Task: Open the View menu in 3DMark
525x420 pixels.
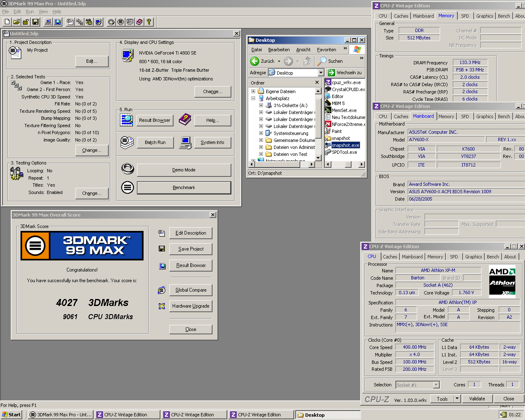Action: coord(43,11)
